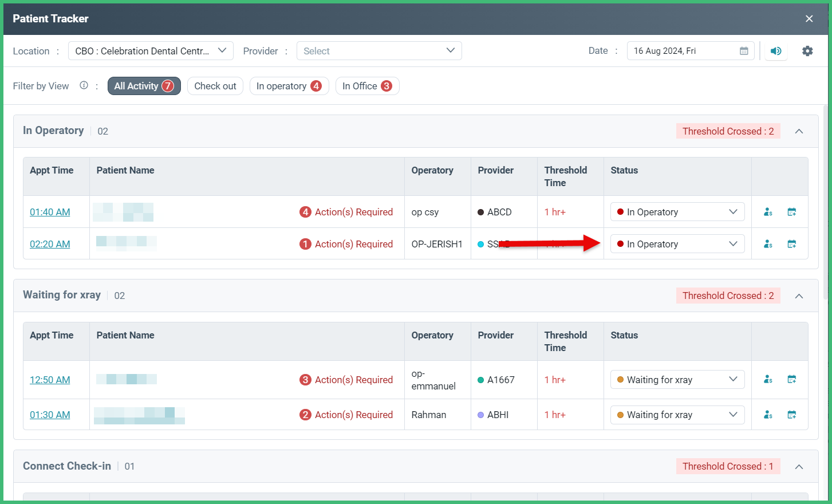Open the Provider select dropdown

(x=379, y=50)
